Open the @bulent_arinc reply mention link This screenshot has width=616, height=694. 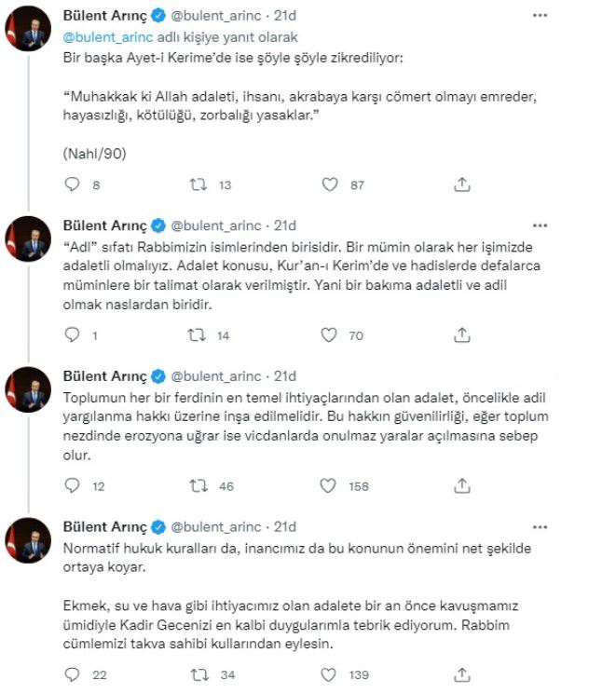click(x=103, y=35)
